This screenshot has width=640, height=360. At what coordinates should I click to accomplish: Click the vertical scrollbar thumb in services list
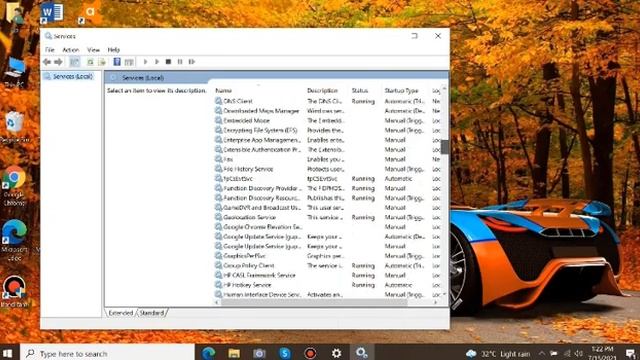(x=444, y=147)
